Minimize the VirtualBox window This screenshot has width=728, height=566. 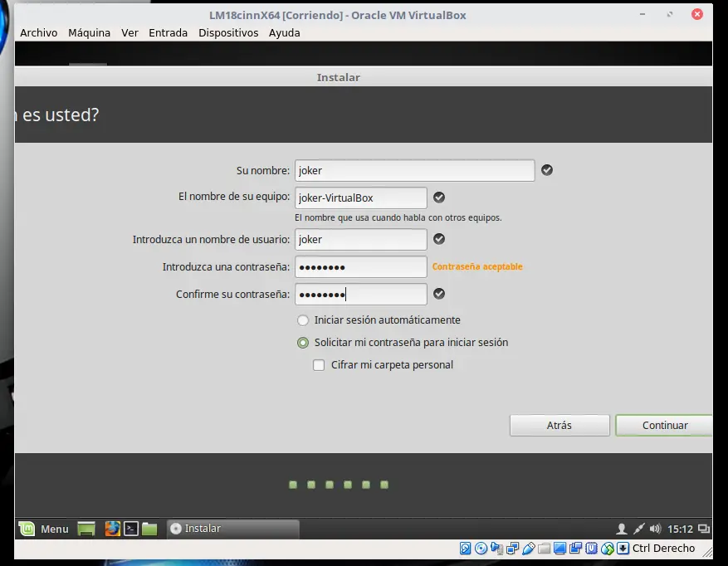pyautogui.click(x=642, y=14)
